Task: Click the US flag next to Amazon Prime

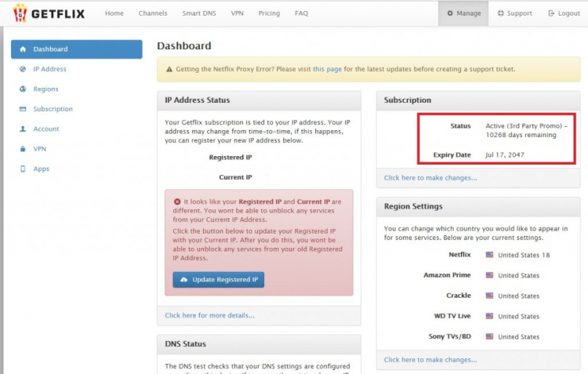Action: pos(489,275)
